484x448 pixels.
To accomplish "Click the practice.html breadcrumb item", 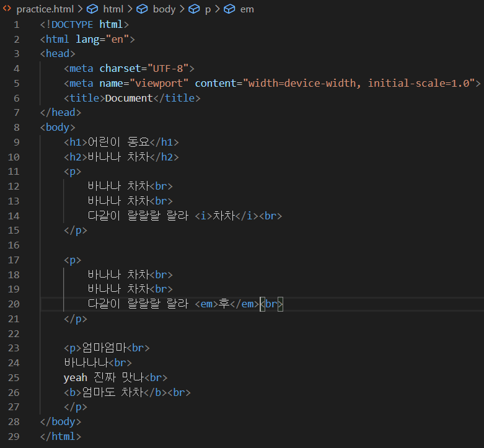I will 45,9.
